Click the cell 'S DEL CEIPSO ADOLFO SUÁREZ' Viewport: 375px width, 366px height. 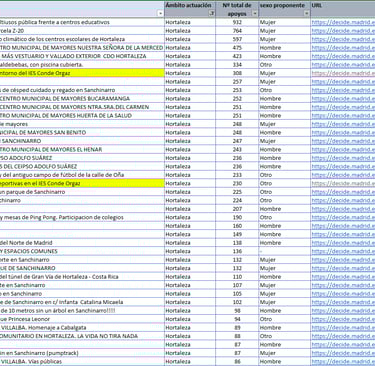coord(82,167)
